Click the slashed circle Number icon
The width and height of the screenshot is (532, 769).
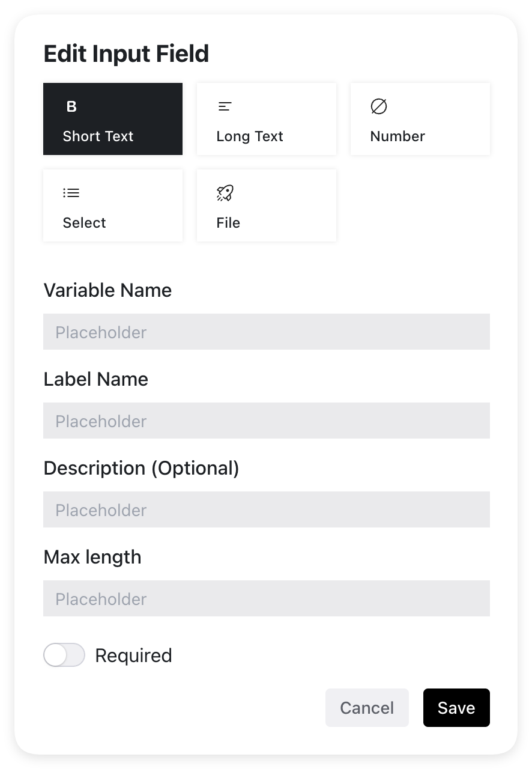point(379,107)
